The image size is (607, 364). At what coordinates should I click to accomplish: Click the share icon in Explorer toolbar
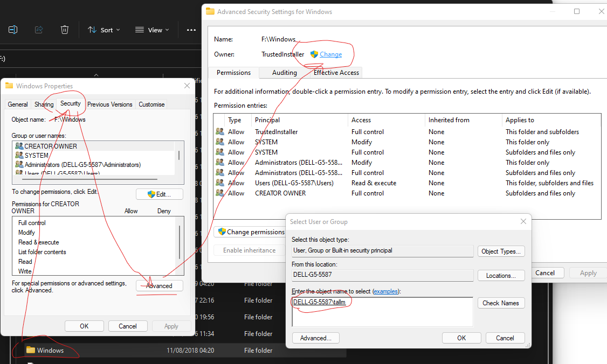tap(39, 30)
